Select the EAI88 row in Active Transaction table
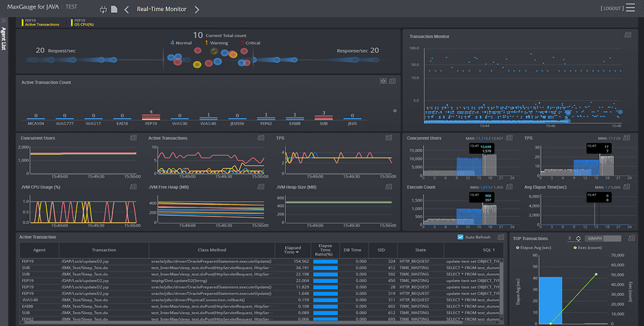 [x=259, y=306]
